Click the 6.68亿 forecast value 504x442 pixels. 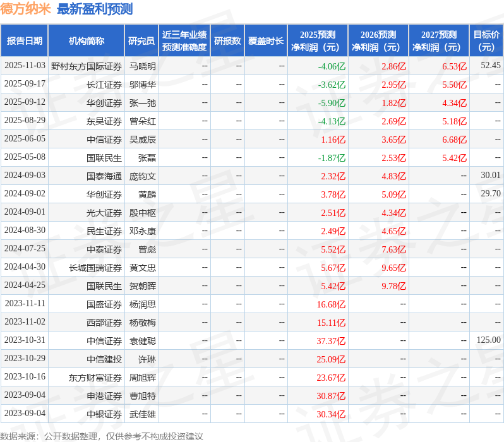coord(455,140)
